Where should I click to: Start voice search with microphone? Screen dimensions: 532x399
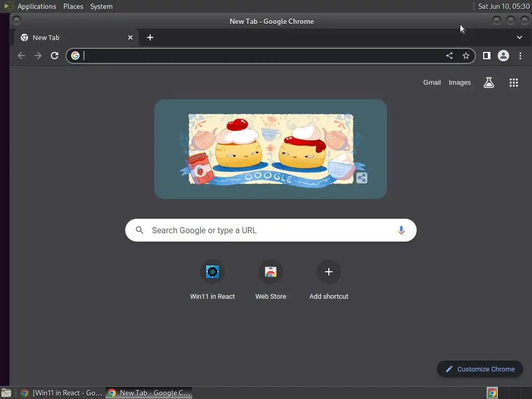coord(401,230)
